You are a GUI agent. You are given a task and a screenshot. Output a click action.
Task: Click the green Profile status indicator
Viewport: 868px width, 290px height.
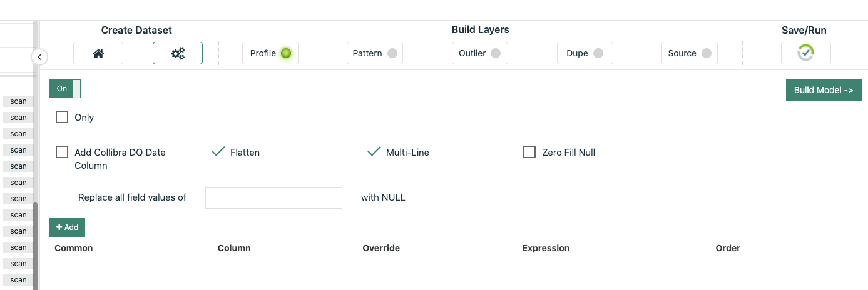286,53
